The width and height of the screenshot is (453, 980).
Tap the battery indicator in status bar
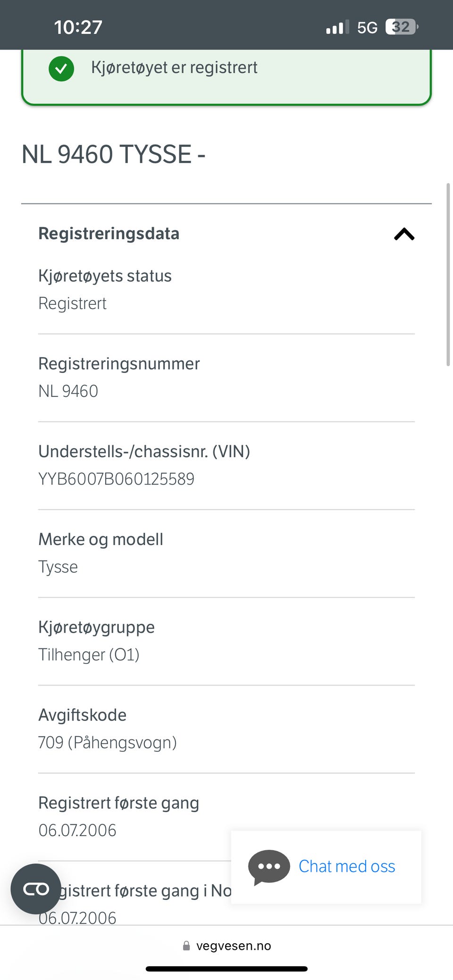pyautogui.click(x=402, y=27)
